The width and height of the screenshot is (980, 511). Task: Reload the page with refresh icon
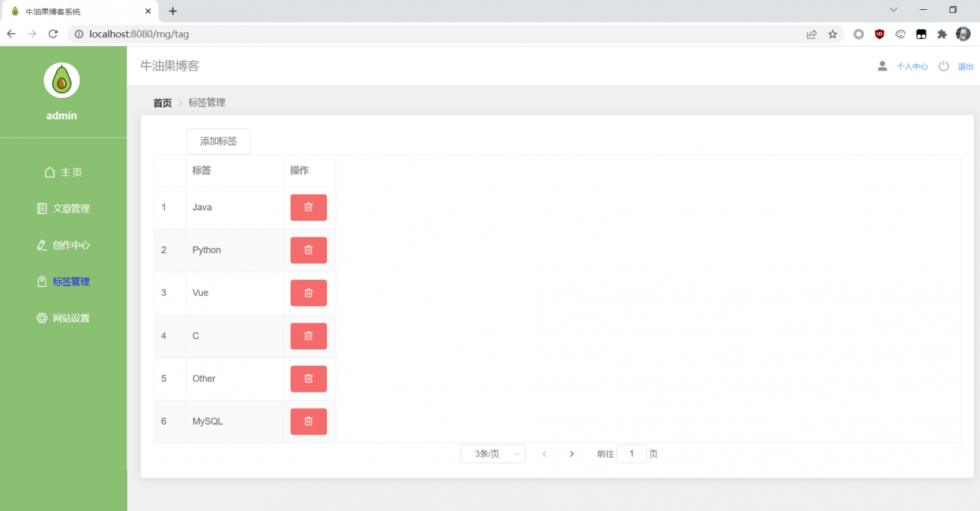pos(53,34)
